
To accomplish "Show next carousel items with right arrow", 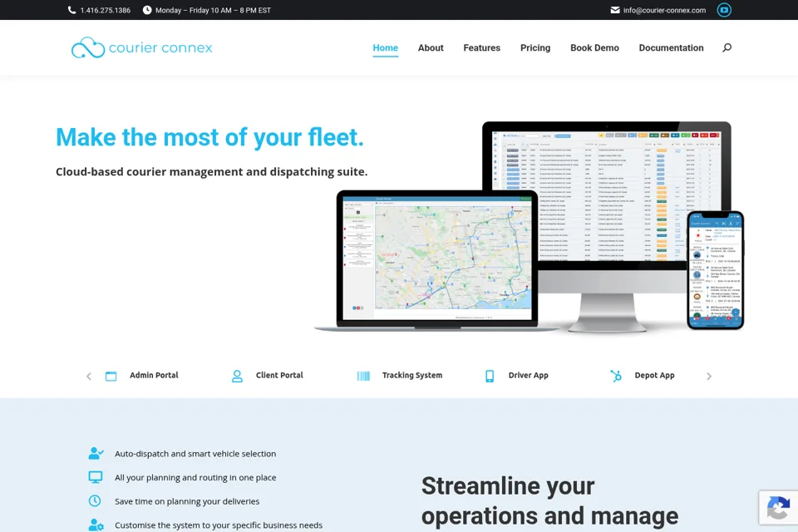I will 709,377.
